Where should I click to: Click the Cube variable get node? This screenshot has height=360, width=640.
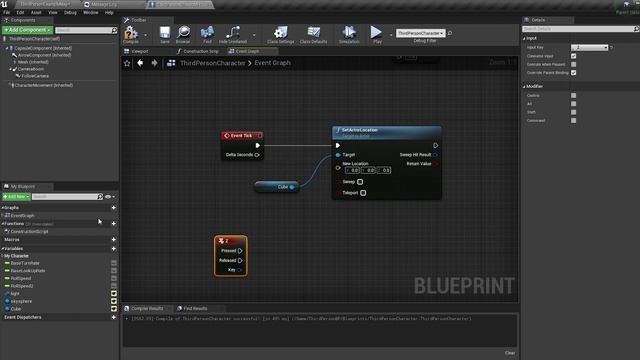(277, 187)
